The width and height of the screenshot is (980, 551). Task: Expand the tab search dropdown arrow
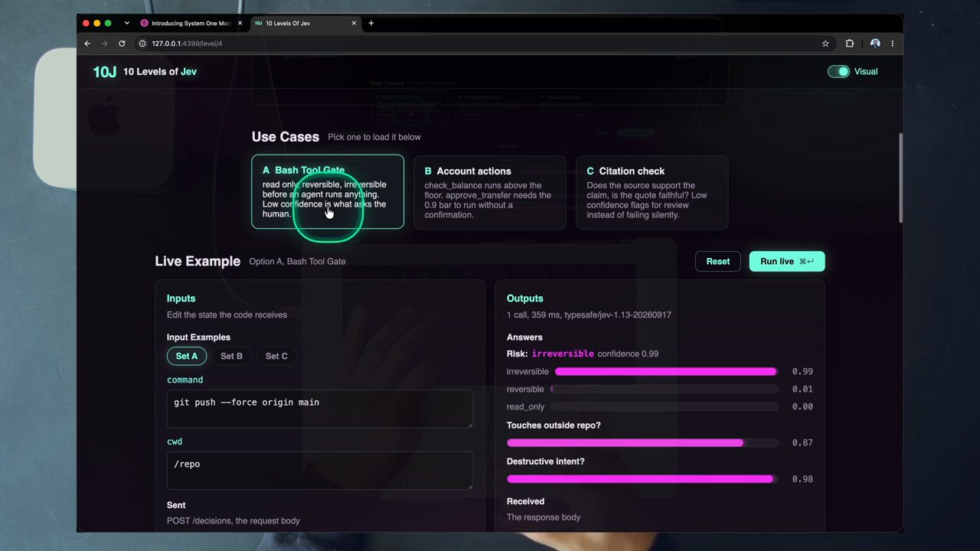[127, 23]
